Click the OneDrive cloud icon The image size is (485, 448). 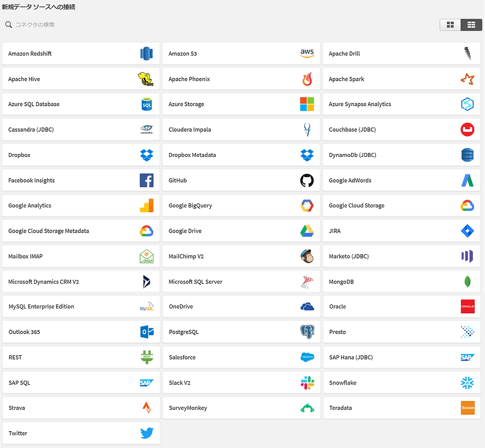pyautogui.click(x=307, y=306)
